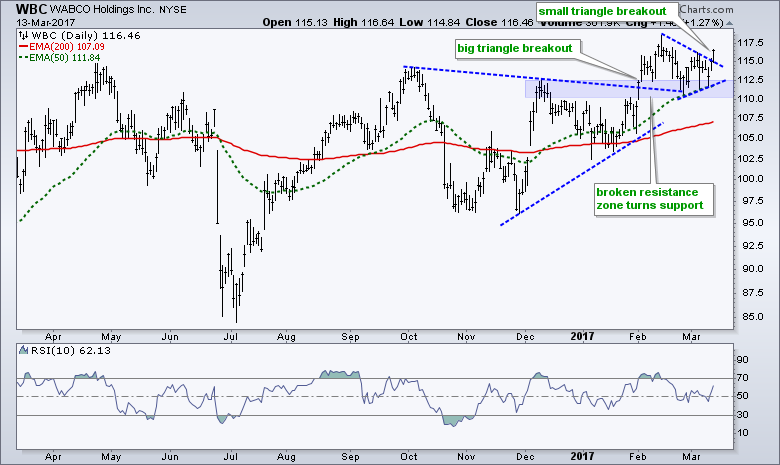780x465 pixels.
Task: Select the green dotted EMA(50) legend marker
Action: point(23,58)
